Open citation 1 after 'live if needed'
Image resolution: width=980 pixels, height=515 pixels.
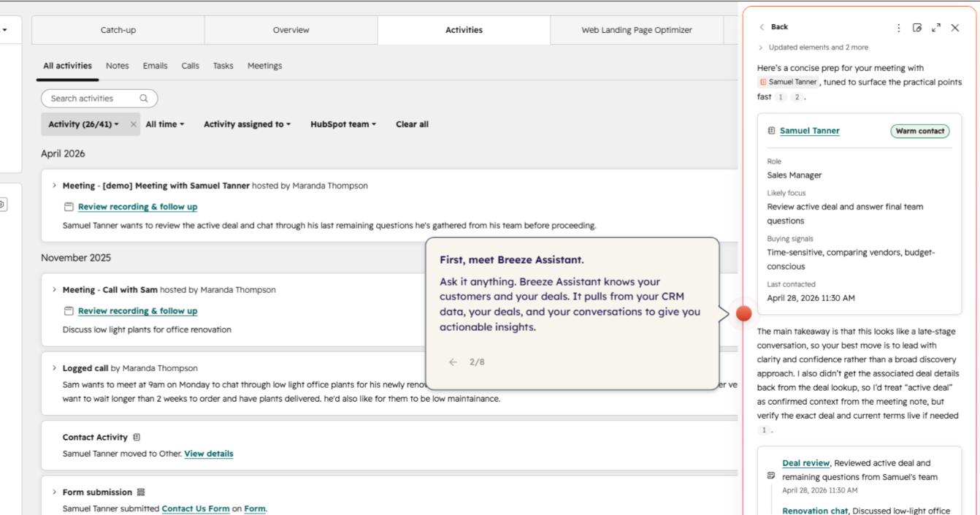click(764, 430)
